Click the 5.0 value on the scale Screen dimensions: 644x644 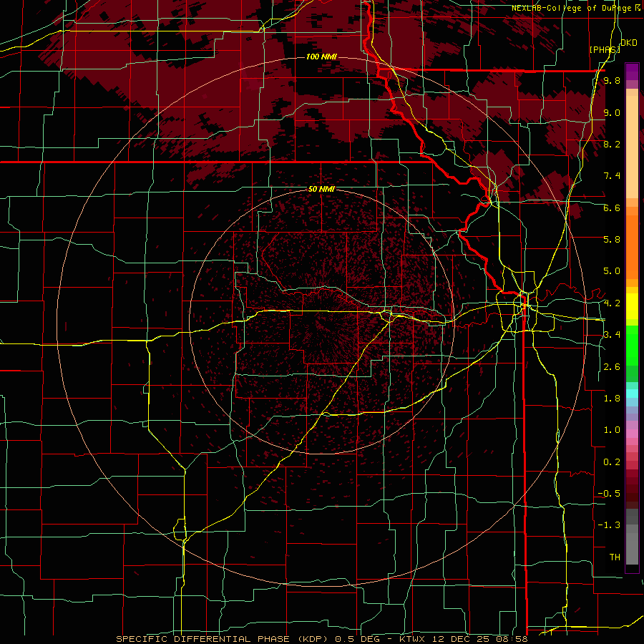612,271
